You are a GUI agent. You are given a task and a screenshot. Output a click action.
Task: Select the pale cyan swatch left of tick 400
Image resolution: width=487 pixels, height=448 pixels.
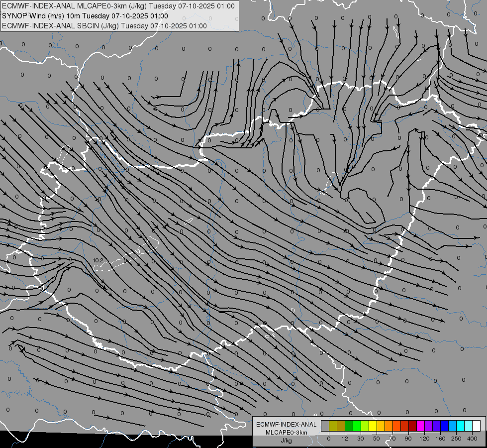[x=469, y=426]
